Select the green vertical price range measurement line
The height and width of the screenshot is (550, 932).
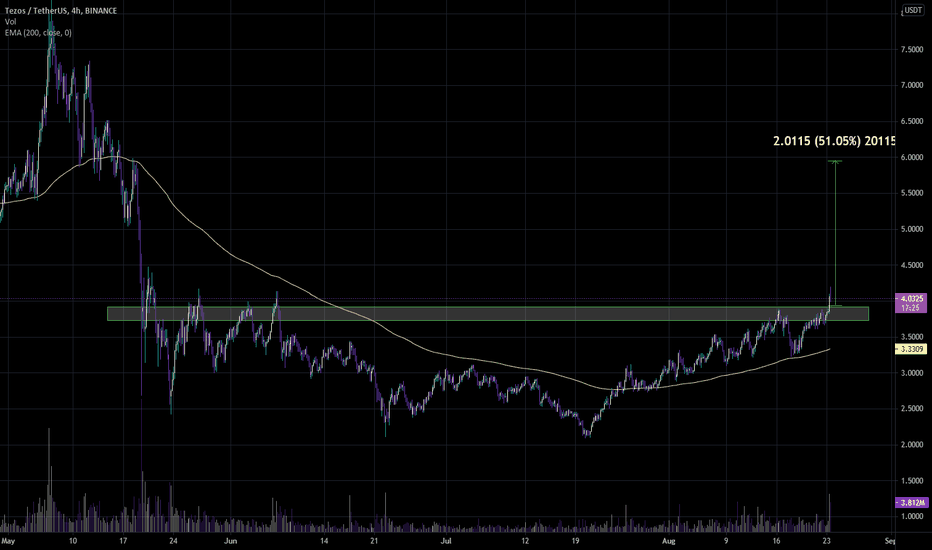(x=835, y=233)
